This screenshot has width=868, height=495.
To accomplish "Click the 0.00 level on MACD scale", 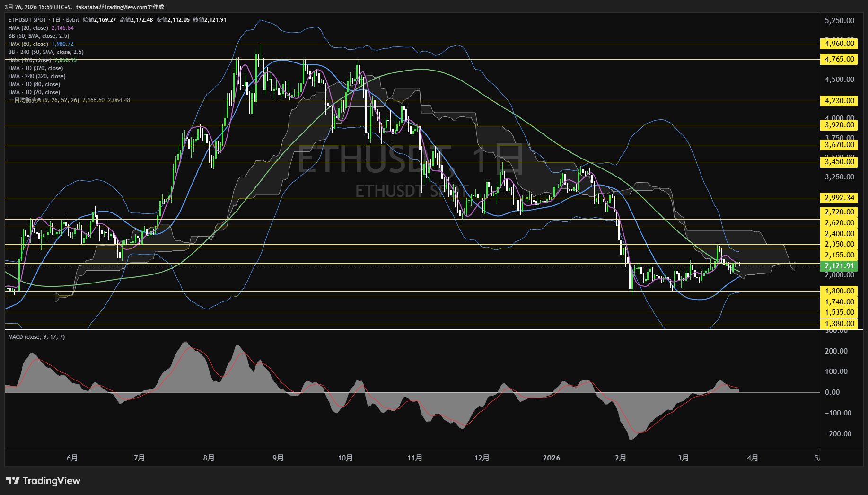I will click(832, 392).
